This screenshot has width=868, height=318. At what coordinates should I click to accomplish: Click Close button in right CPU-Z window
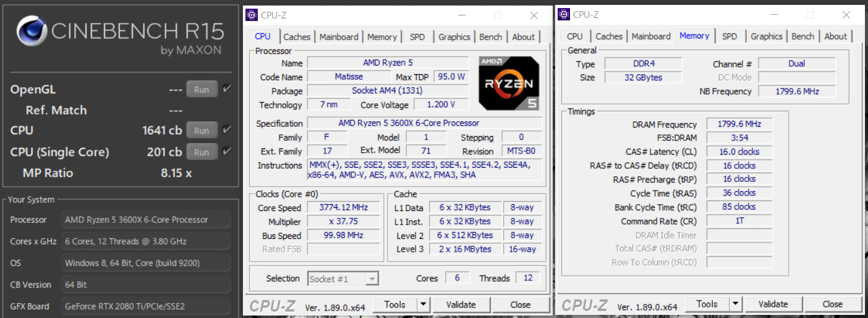pyautogui.click(x=832, y=304)
